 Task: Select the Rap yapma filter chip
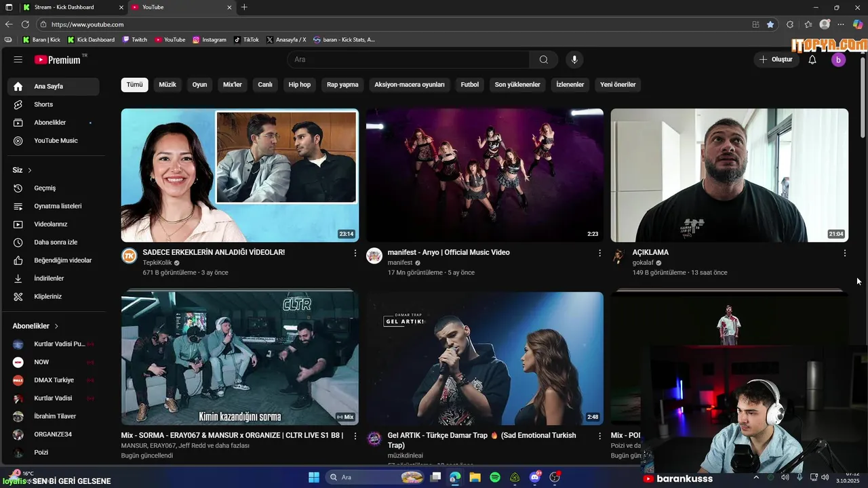342,85
